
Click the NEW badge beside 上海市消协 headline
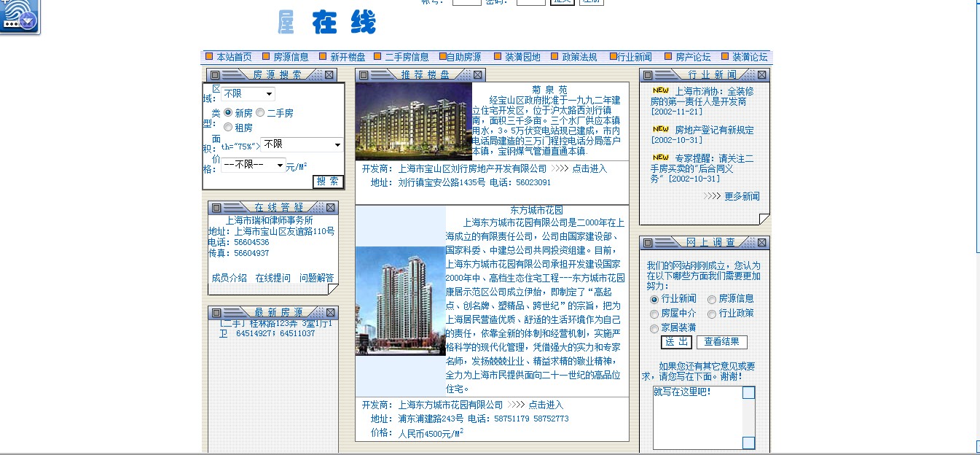click(x=660, y=91)
